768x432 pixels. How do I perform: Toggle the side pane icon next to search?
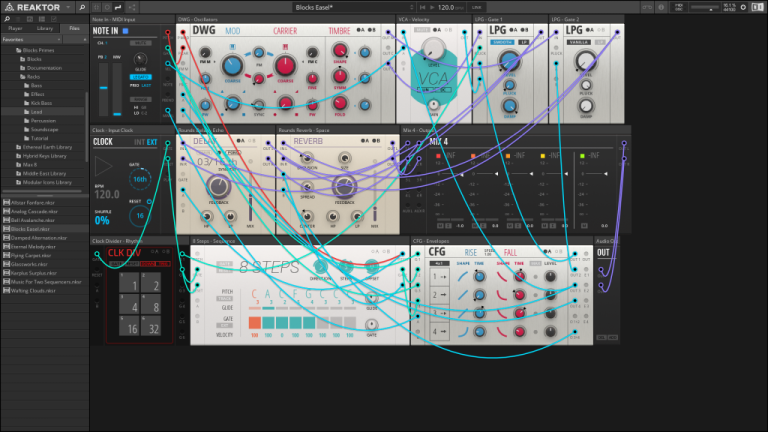96,7
